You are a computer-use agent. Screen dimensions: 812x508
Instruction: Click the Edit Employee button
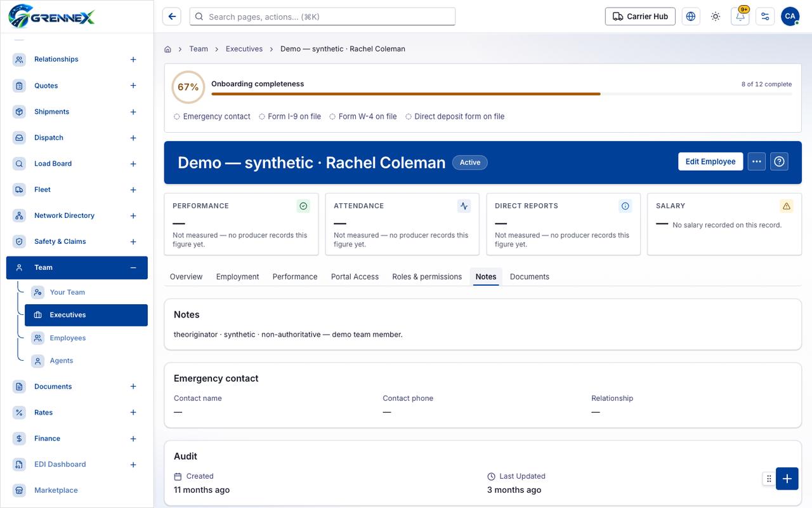(710, 162)
